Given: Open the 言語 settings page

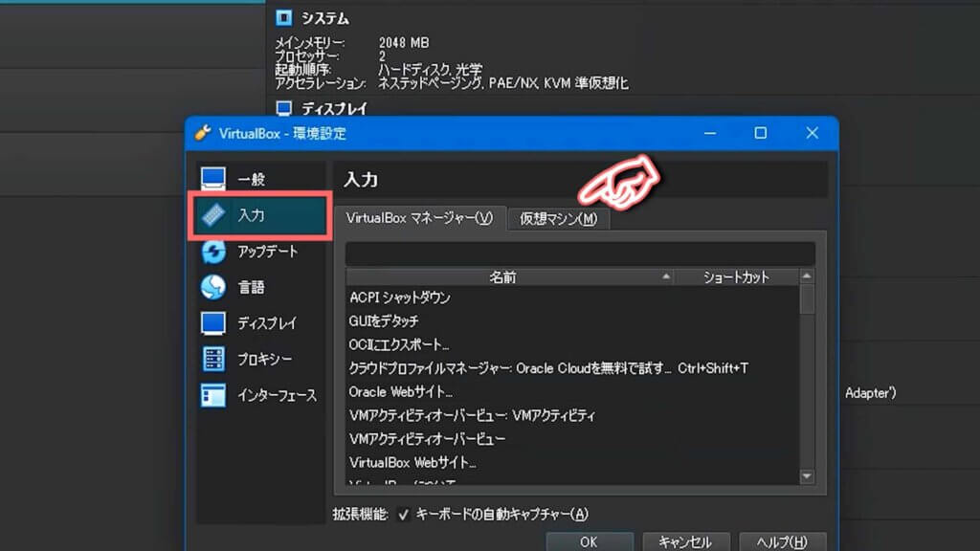Looking at the screenshot, I should click(x=260, y=287).
